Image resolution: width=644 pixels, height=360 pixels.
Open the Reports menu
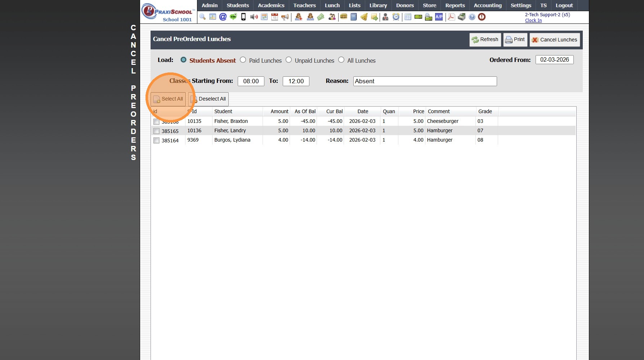coord(455,5)
